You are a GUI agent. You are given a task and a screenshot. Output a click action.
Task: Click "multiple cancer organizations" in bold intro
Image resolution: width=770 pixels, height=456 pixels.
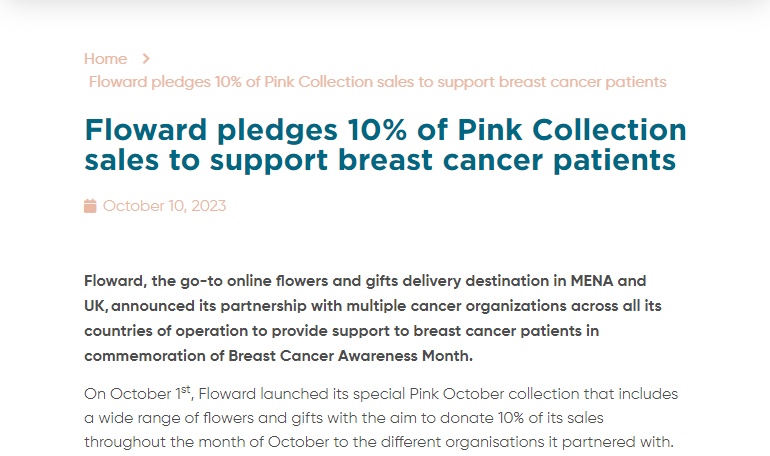click(x=456, y=306)
